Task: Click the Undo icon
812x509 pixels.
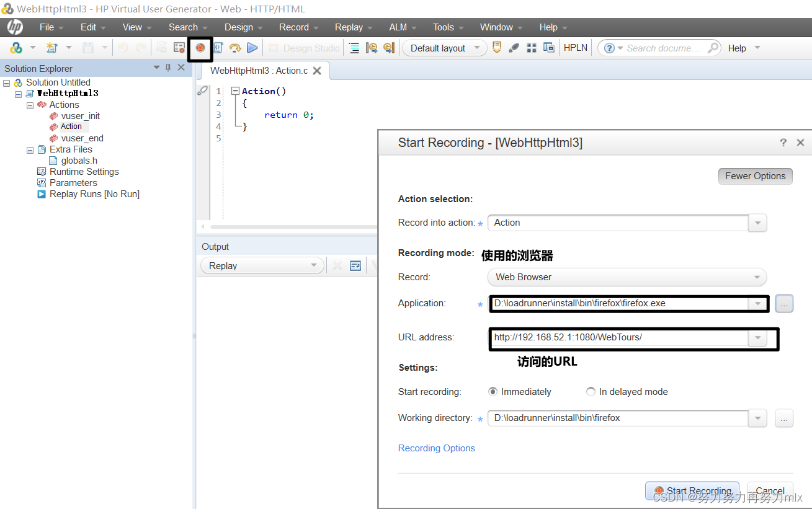Action: click(x=123, y=48)
